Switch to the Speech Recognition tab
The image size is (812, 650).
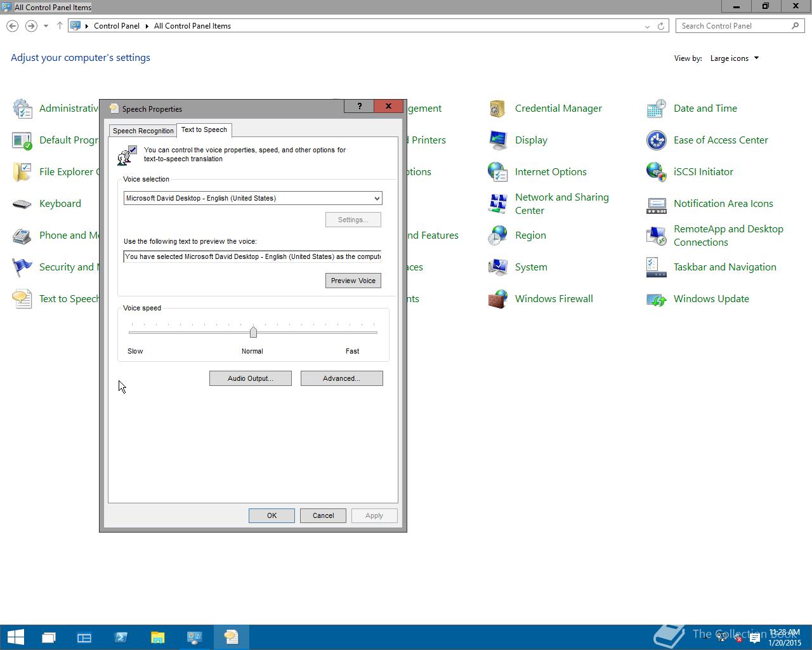143,131
